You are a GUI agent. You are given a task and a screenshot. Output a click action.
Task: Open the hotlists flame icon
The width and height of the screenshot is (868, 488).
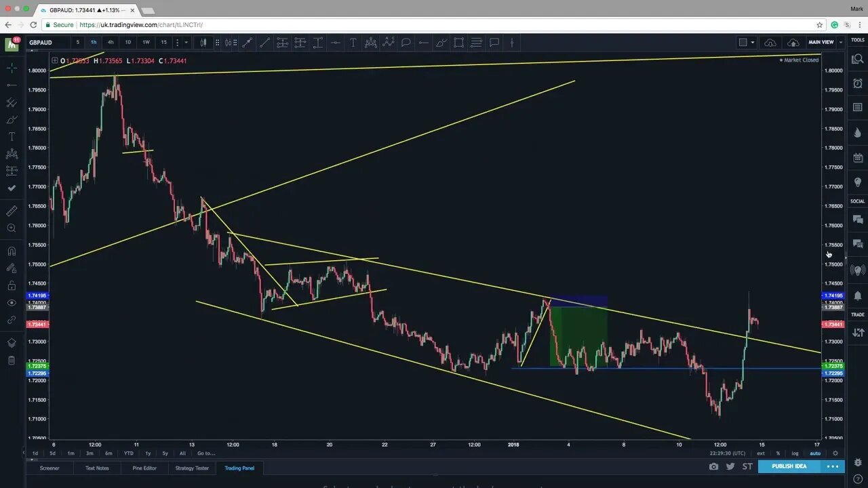[858, 133]
